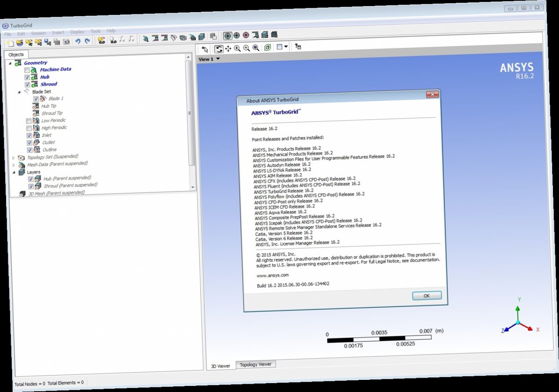
Task: Toggle the Layers Hub (Parent suspended) checkbox
Action: [30, 179]
